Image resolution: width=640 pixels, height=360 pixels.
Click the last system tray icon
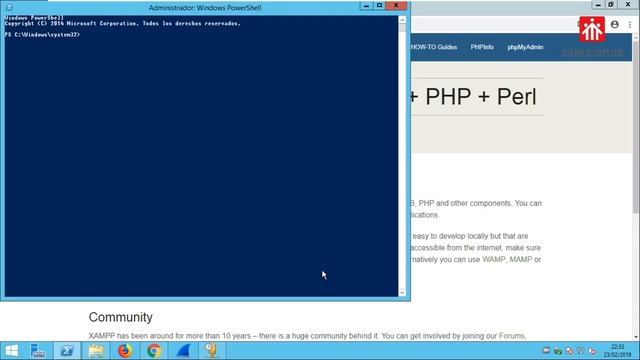coord(592,351)
